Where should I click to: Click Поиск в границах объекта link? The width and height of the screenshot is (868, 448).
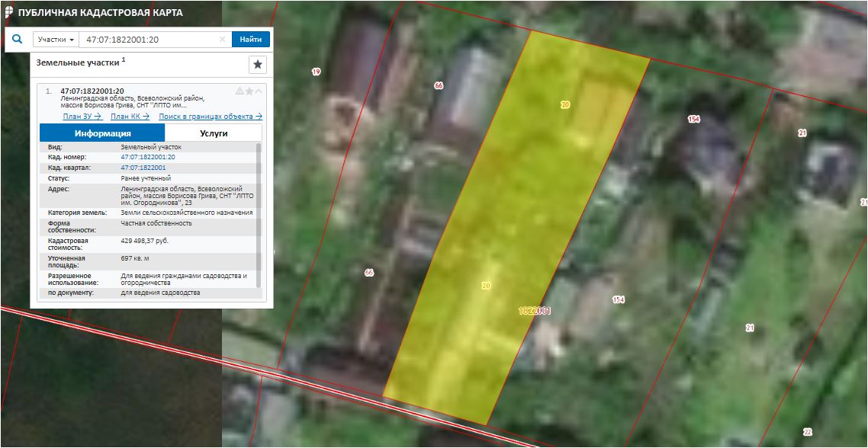click(210, 117)
